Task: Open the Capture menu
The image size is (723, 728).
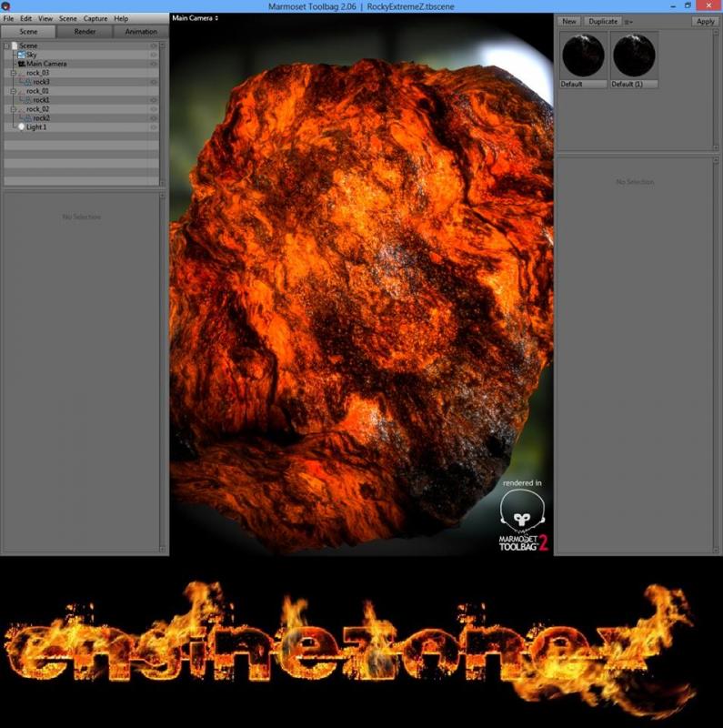Action: click(x=95, y=18)
